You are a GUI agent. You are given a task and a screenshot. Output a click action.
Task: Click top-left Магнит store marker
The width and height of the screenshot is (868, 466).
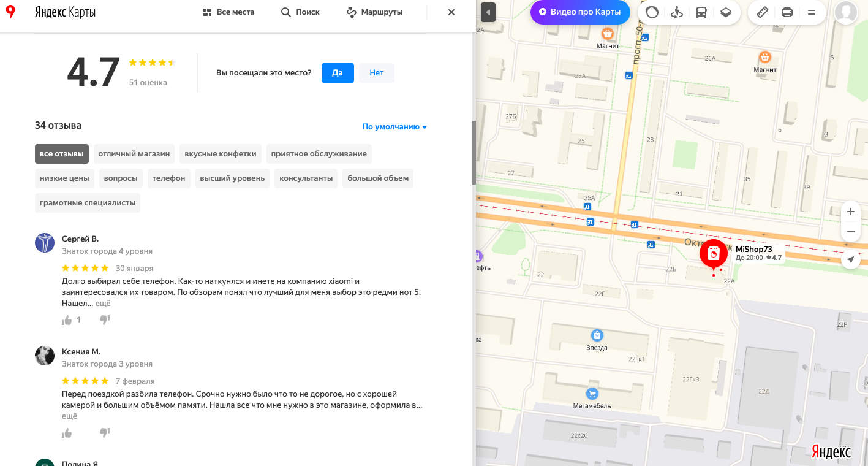coord(608,34)
